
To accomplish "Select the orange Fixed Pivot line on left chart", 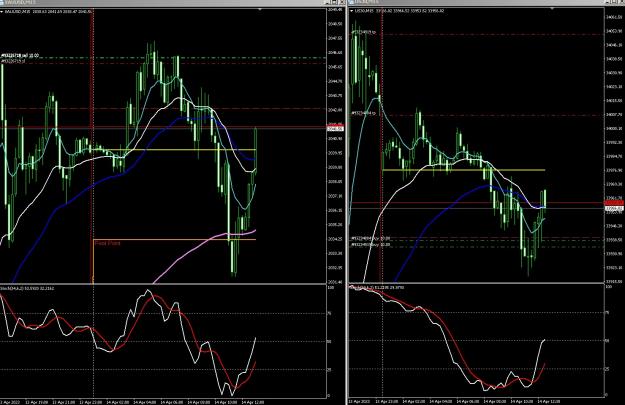I will (x=175, y=240).
